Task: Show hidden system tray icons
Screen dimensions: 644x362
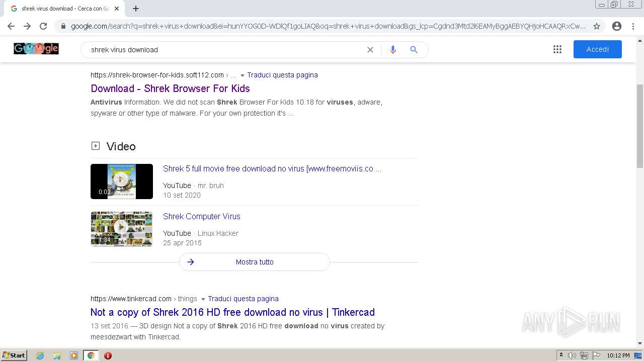Action: click(x=561, y=355)
